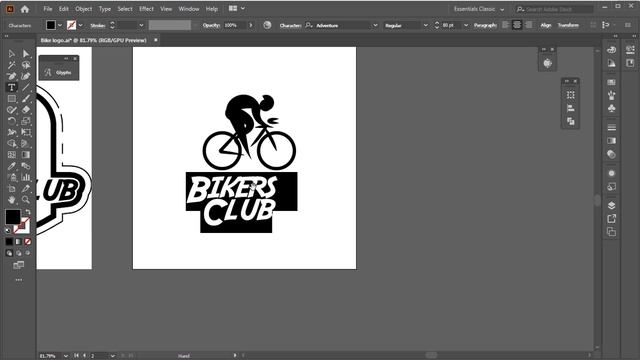Open font size dropdown
Image resolution: width=640 pixels, height=360 pixels.
tap(466, 25)
